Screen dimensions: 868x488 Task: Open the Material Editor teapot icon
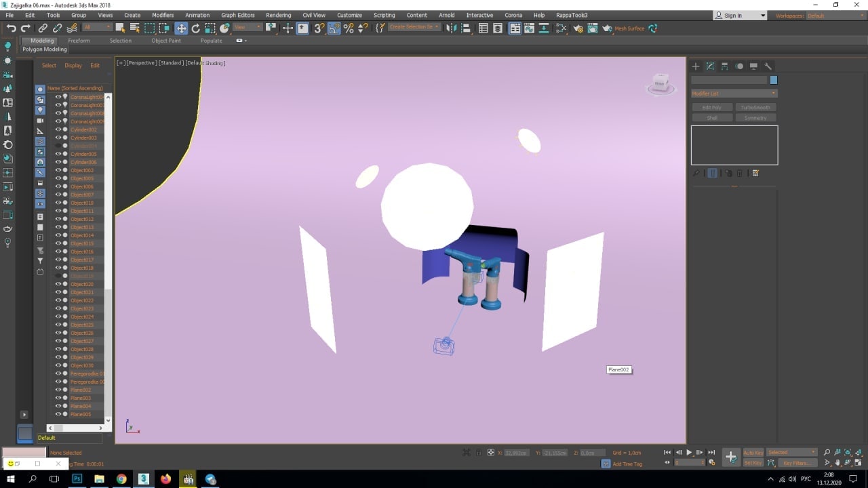(x=578, y=28)
